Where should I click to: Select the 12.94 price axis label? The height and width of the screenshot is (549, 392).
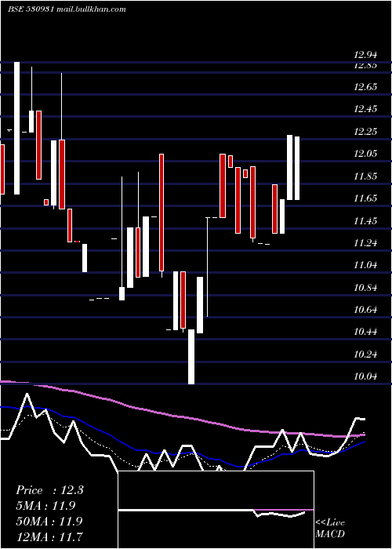point(365,55)
